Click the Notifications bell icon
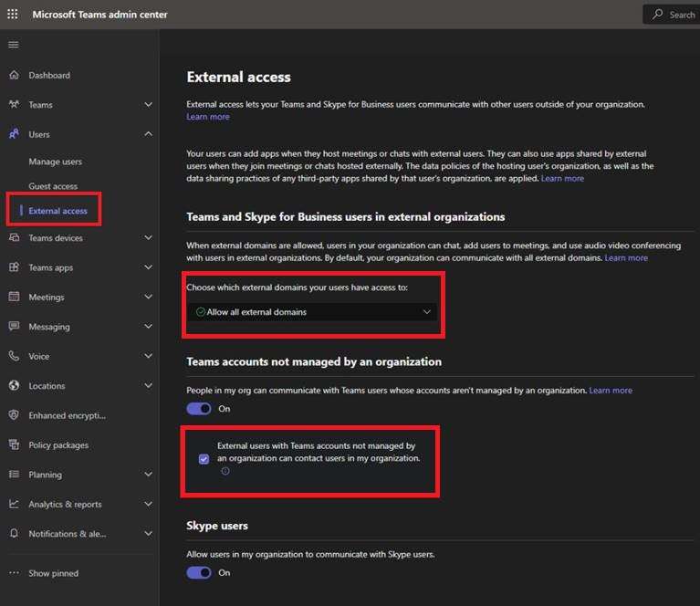 point(14,534)
